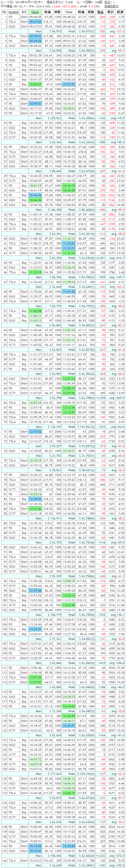The width and height of the screenshot is (126, 868).
Task: Select highlighted open time 10:05:07
Action: [35, 85]
